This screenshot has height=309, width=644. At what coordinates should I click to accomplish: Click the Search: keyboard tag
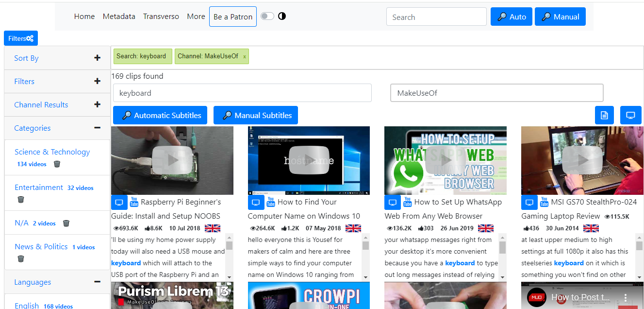point(143,56)
